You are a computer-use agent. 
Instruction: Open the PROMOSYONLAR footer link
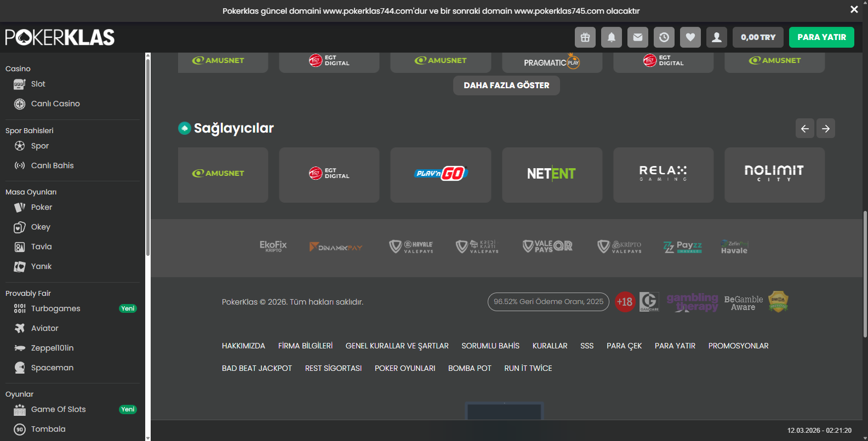(x=738, y=346)
